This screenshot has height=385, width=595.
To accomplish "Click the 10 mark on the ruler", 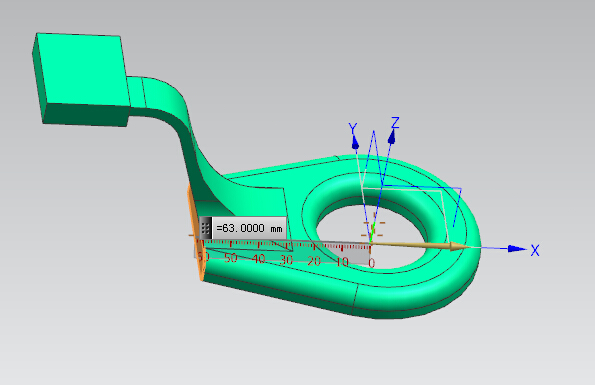I will [342, 261].
